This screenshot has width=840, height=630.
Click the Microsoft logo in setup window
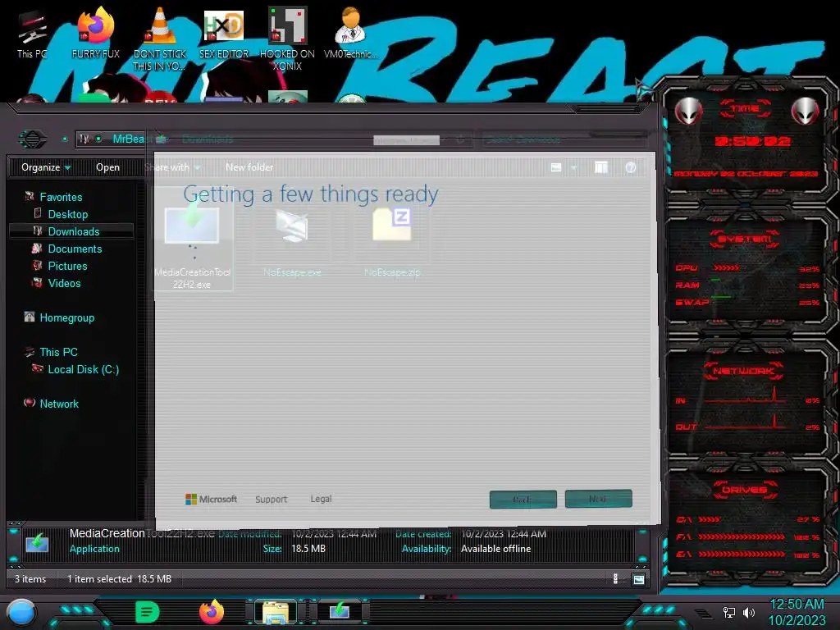coord(211,499)
